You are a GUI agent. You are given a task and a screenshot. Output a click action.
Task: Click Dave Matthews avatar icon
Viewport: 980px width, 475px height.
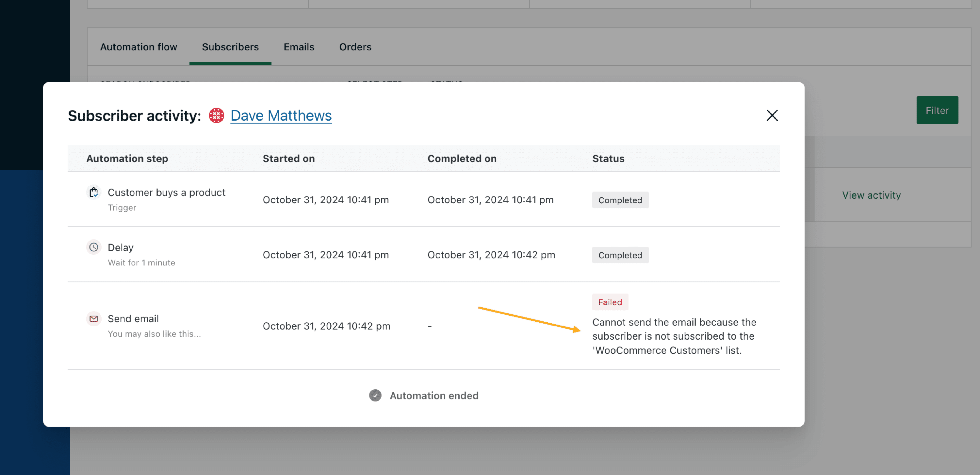[217, 115]
